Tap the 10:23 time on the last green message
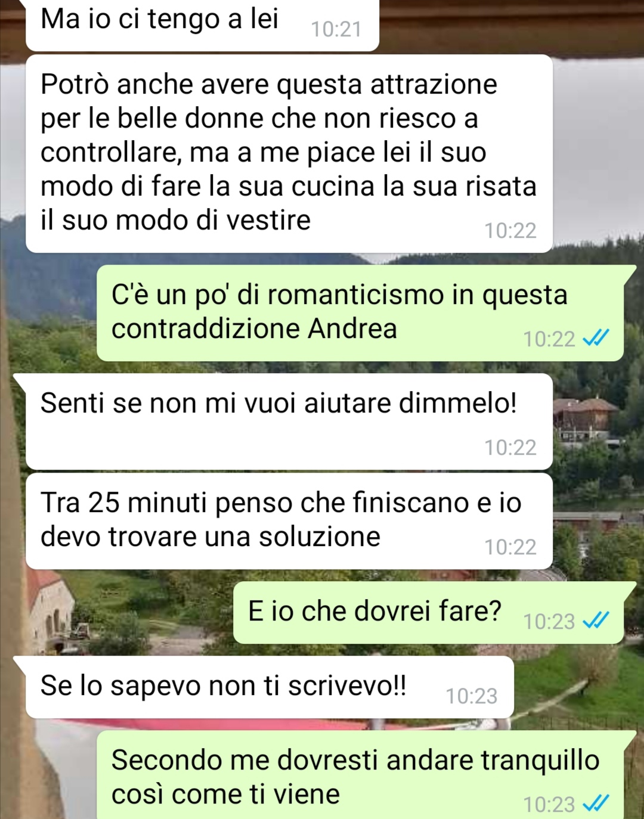The image size is (644, 819). tap(549, 804)
